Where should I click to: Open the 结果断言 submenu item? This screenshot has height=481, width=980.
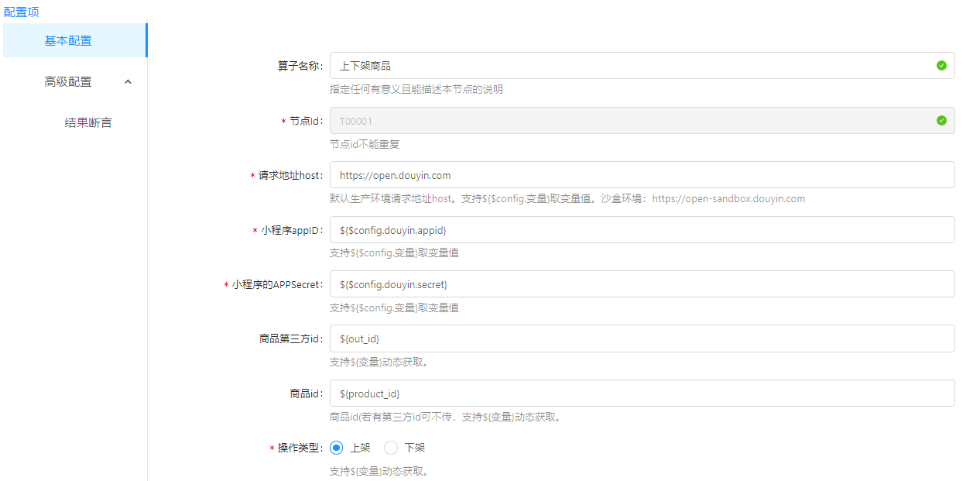(88, 122)
